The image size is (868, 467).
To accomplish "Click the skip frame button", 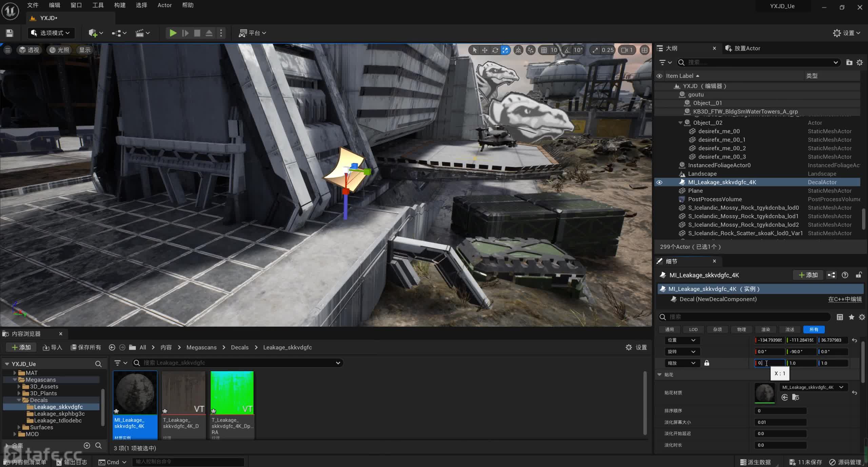I will point(185,33).
